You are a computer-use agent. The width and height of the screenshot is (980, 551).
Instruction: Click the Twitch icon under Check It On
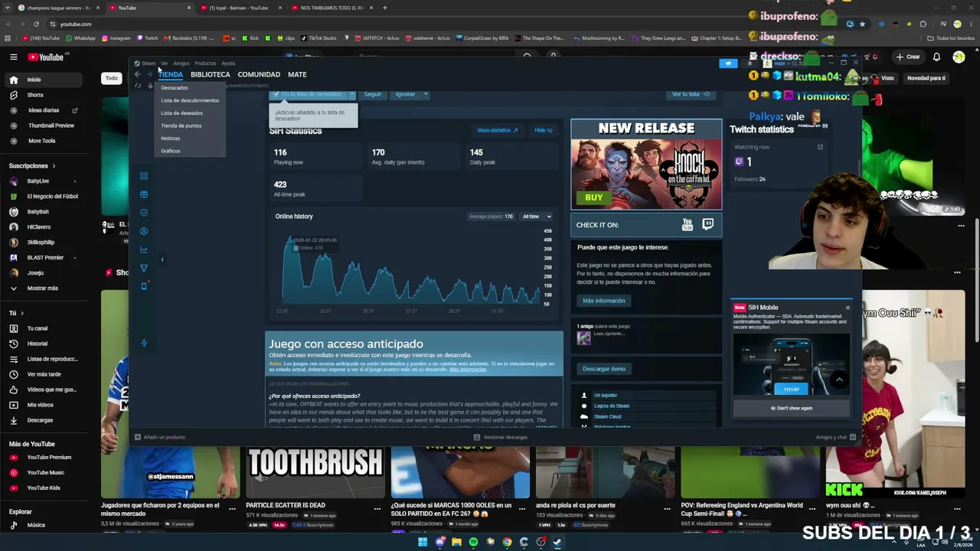708,225
